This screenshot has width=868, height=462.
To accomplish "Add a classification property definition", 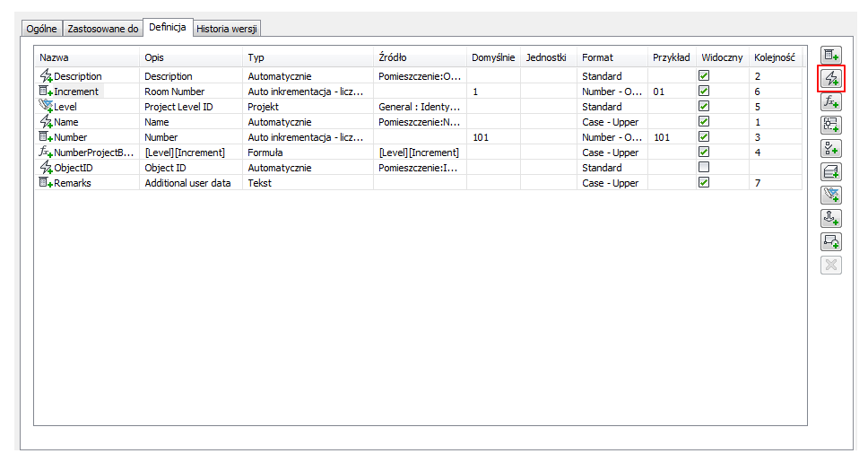I will pyautogui.click(x=831, y=148).
